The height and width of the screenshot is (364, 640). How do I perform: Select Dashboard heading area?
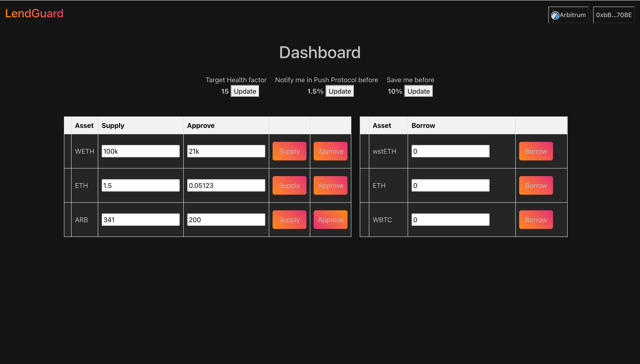tap(320, 52)
